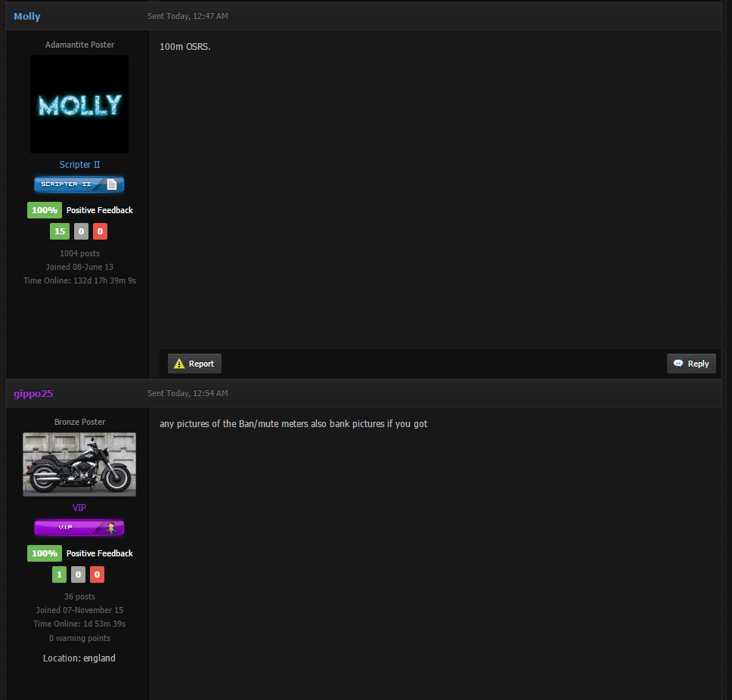The height and width of the screenshot is (700, 732).
Task: Open Molly's 15 positive feedback count
Action: tap(60, 231)
